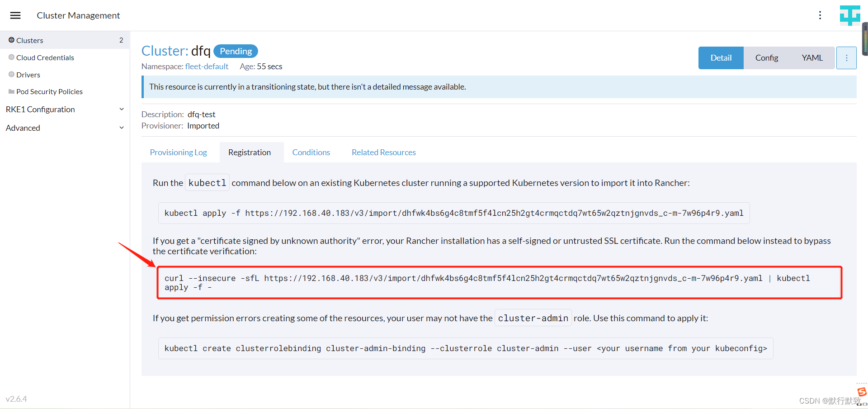The image size is (868, 409).
Task: Click the globe icon beside Clusters
Action: (x=11, y=40)
